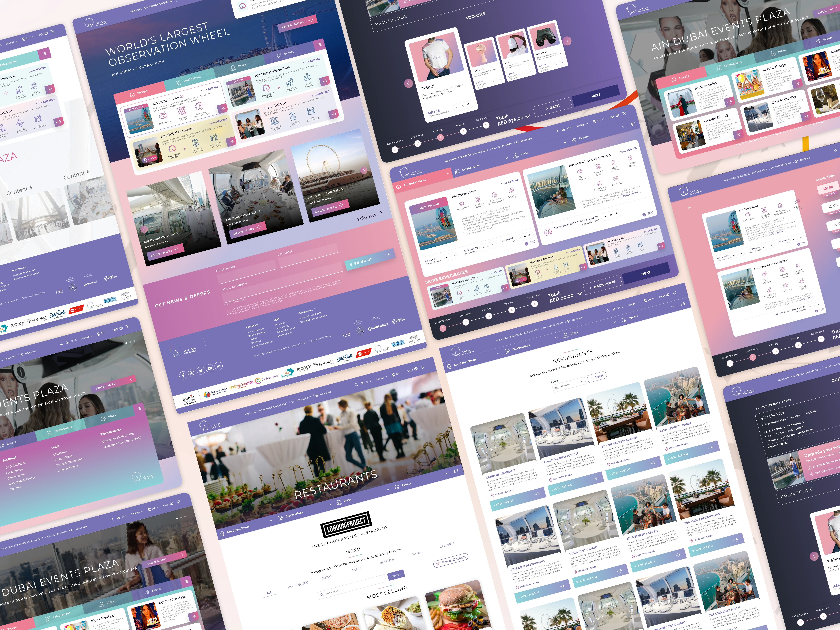
Task: Expand the Total AED 676.00 chevron
Action: 527,116
